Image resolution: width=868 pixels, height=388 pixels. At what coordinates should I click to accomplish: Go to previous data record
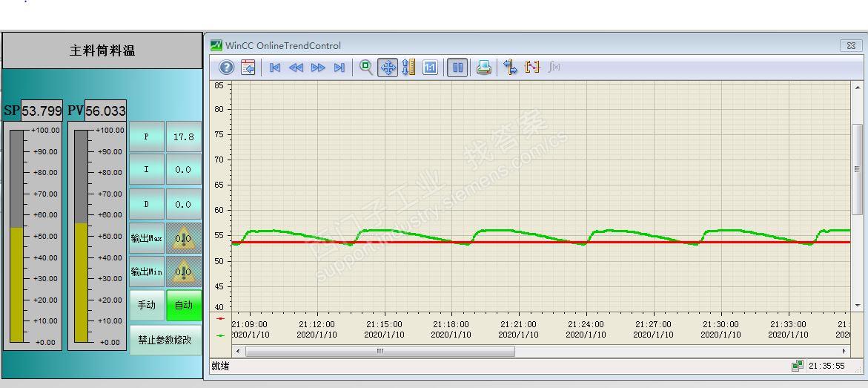pyautogui.click(x=296, y=68)
